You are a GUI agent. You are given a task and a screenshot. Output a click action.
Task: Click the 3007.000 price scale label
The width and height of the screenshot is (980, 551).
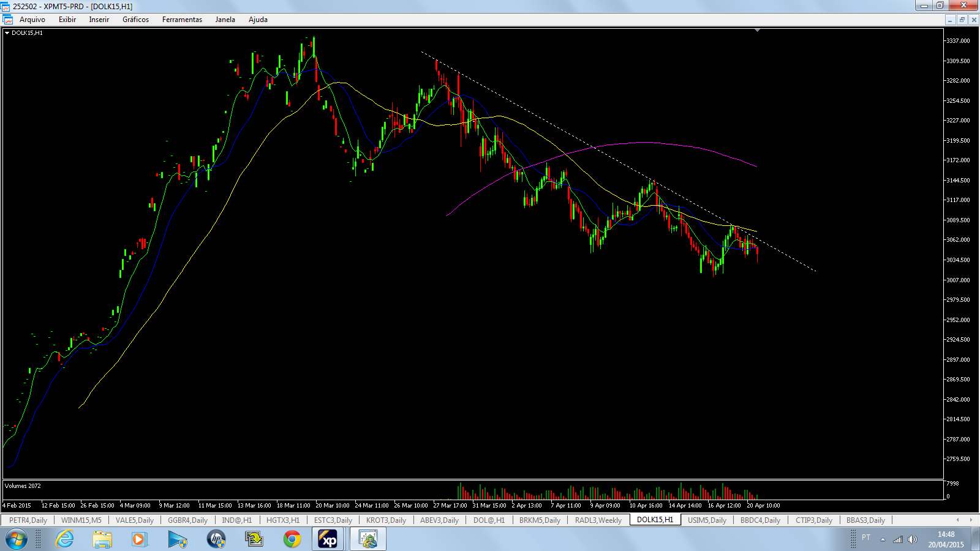coord(958,280)
